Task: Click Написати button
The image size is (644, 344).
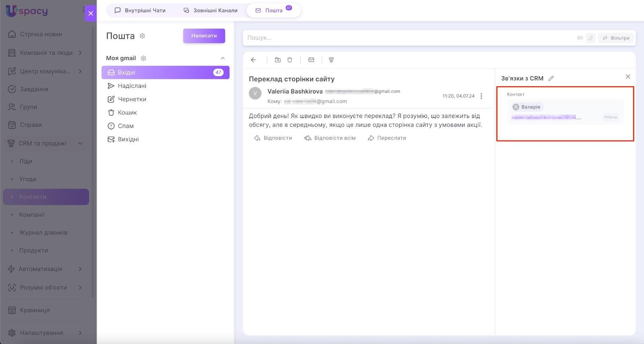Action: point(204,36)
